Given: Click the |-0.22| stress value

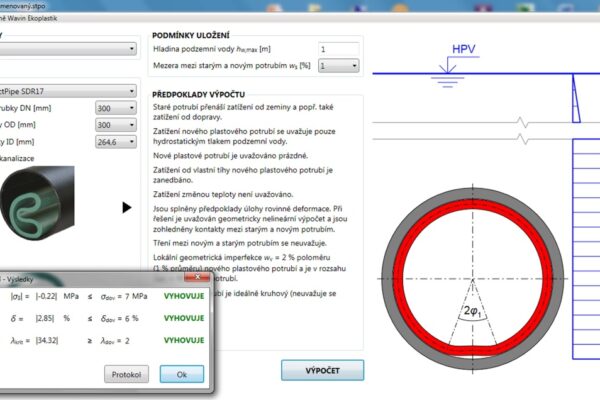Looking at the screenshot, I should (x=46, y=296).
